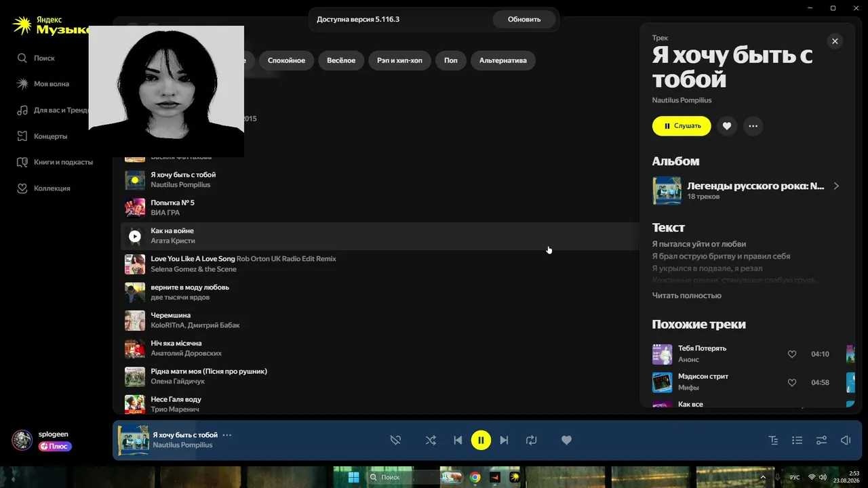Select track Love You Like A Love Song
868x488 pixels.
tap(193, 259)
